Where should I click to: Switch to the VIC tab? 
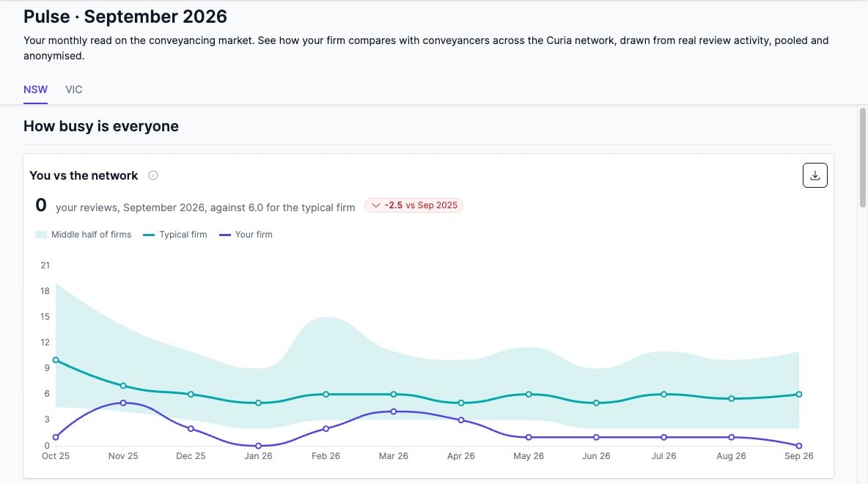pyautogui.click(x=73, y=89)
